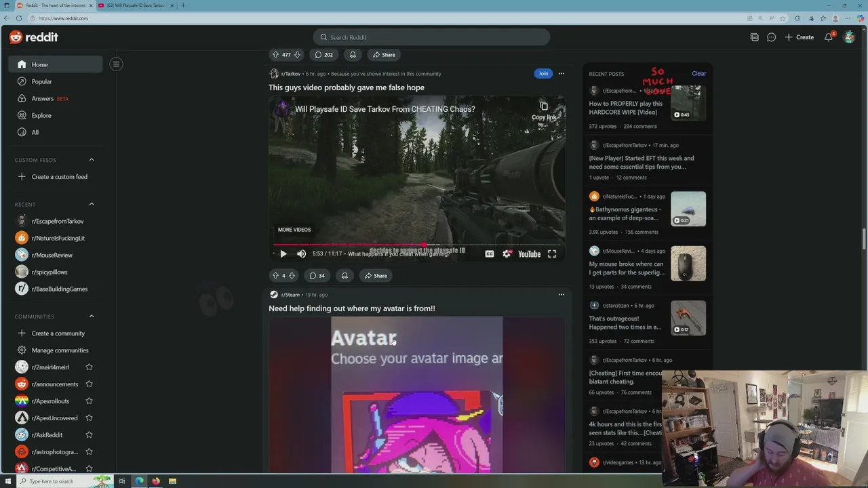The image size is (868, 488).
Task: Open the Bathynomus giganteus post thumbnail
Action: click(x=688, y=209)
